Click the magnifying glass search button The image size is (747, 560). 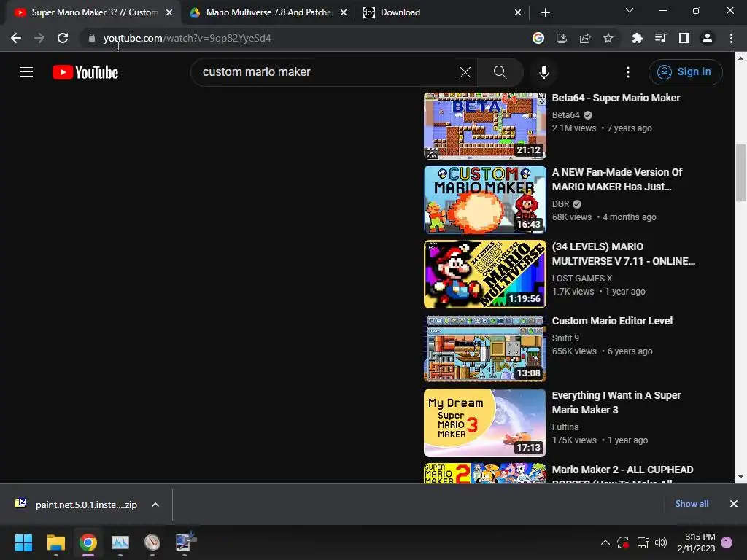(x=500, y=72)
